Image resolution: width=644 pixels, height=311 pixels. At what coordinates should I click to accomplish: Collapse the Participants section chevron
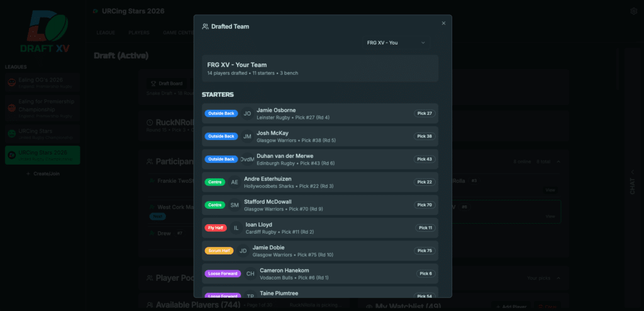pyautogui.click(x=559, y=161)
